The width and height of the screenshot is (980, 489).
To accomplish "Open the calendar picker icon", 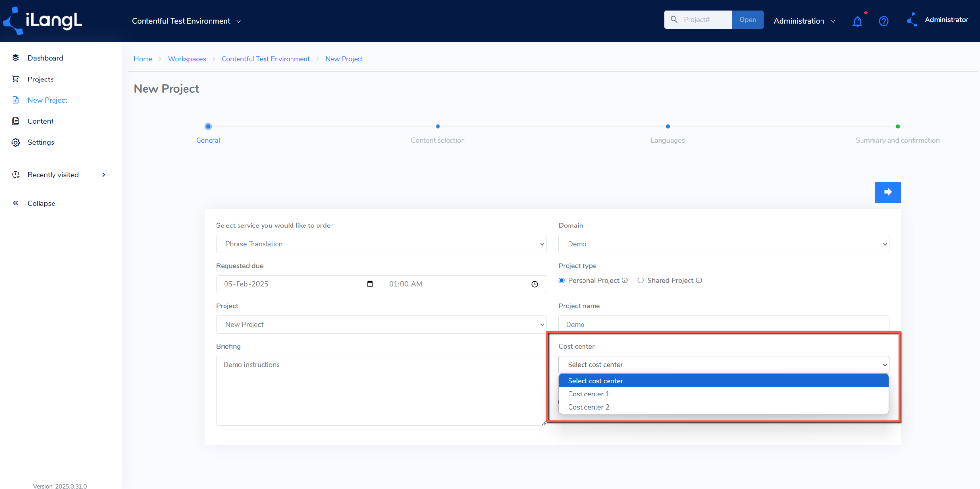I will coord(370,284).
